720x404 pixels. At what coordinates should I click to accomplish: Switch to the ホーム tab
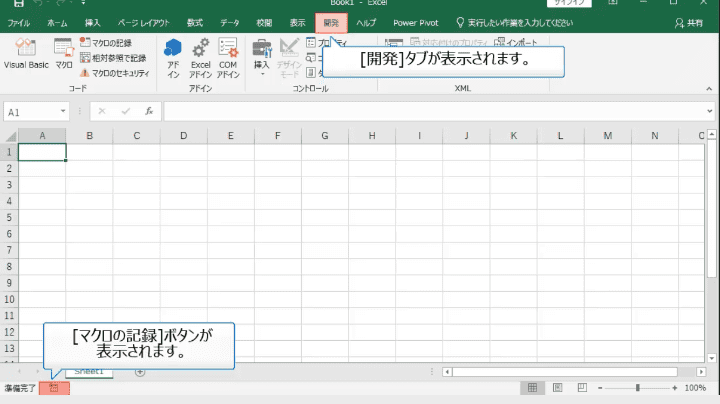[57, 23]
